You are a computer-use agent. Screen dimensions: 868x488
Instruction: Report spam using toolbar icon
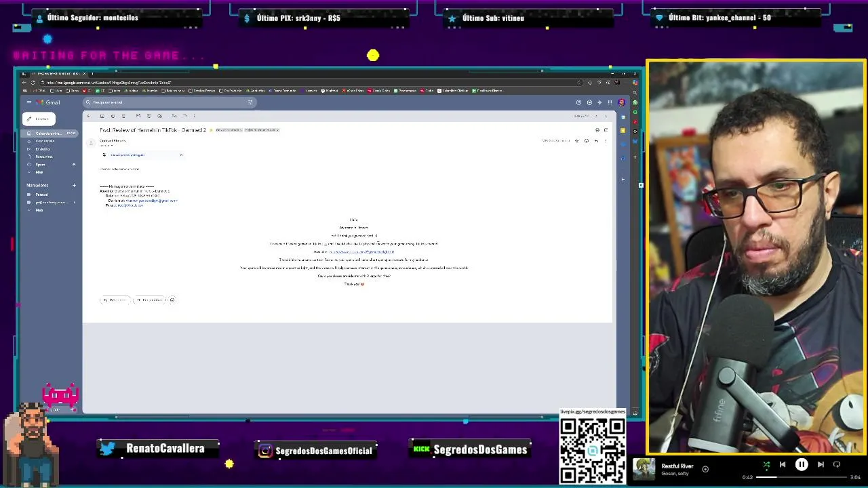click(113, 116)
